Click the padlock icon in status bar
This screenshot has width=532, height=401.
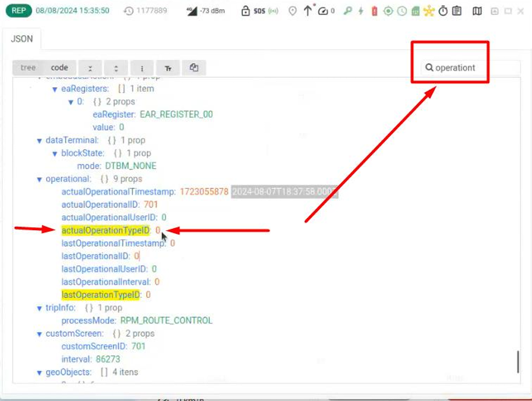click(246, 11)
